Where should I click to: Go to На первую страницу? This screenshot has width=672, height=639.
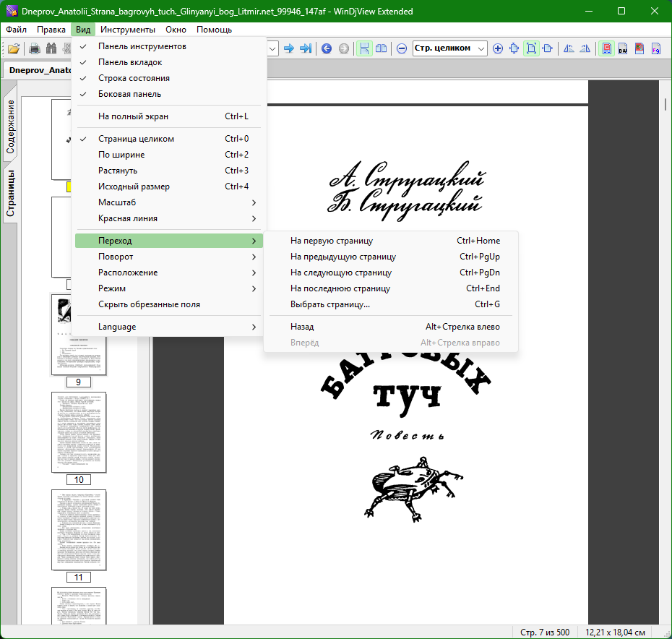391,241
